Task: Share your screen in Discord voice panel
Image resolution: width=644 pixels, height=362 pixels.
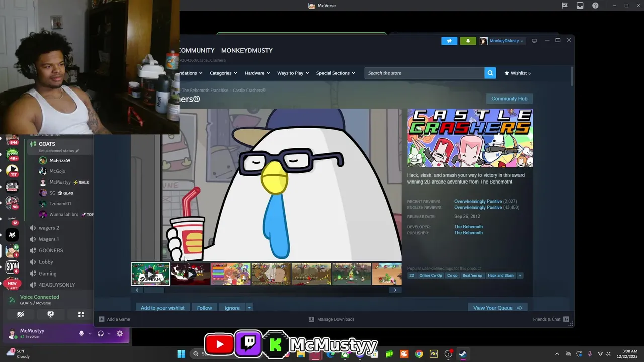Action: [x=50, y=314]
